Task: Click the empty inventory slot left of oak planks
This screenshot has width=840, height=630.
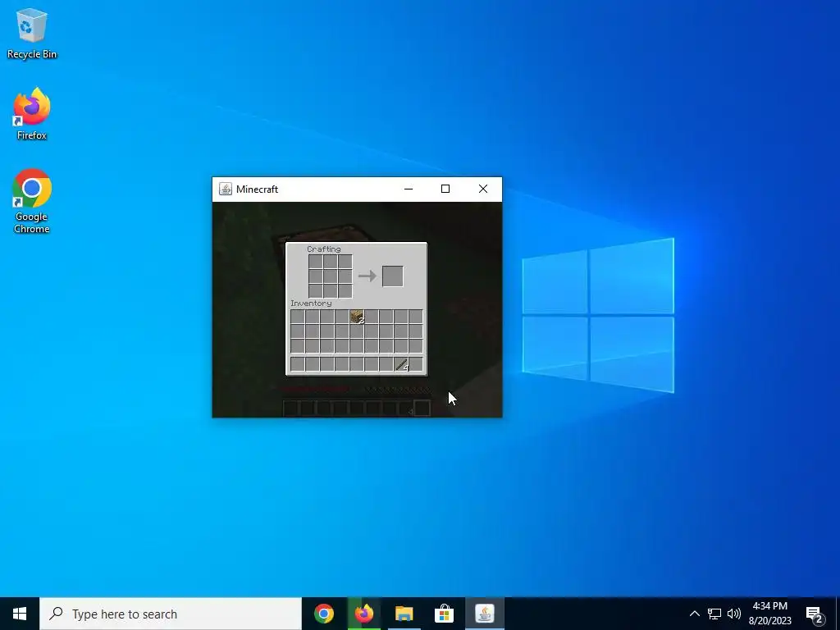Action: click(342, 317)
